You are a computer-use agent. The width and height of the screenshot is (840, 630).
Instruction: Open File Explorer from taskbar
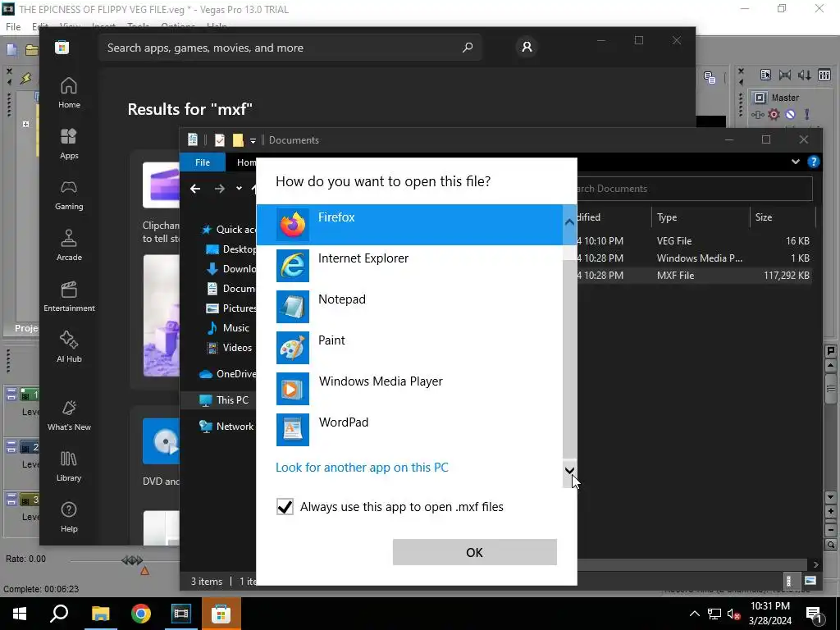[x=100, y=614]
